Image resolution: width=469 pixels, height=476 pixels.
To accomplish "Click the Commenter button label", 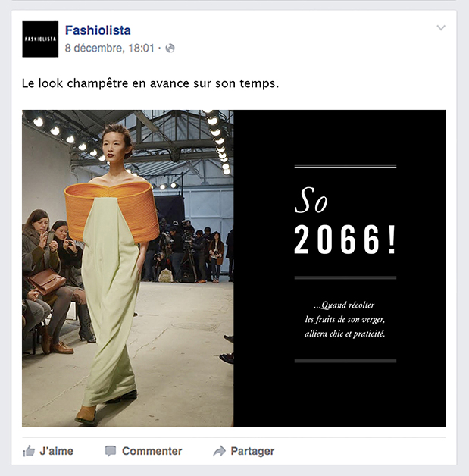I will click(x=152, y=451).
